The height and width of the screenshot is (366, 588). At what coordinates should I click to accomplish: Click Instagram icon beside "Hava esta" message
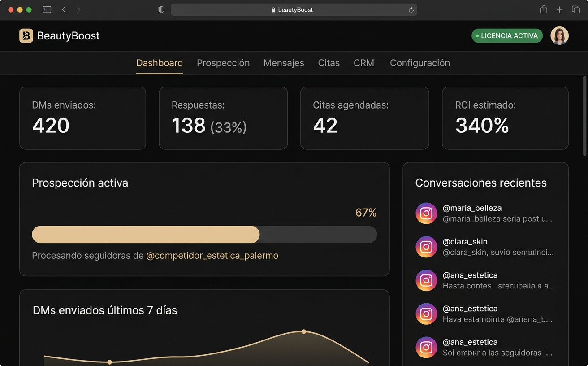point(426,314)
